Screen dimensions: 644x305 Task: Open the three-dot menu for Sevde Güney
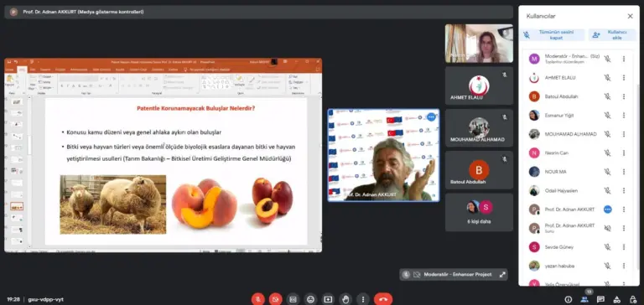[624, 247]
